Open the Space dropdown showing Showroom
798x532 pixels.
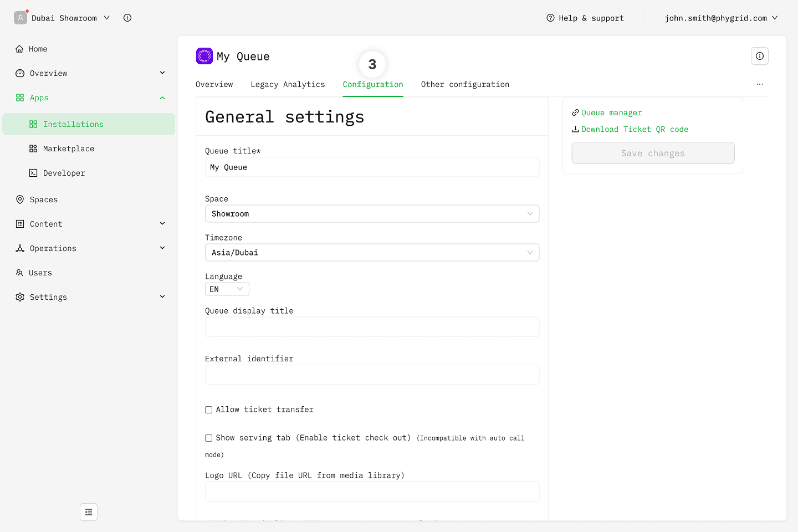point(372,214)
